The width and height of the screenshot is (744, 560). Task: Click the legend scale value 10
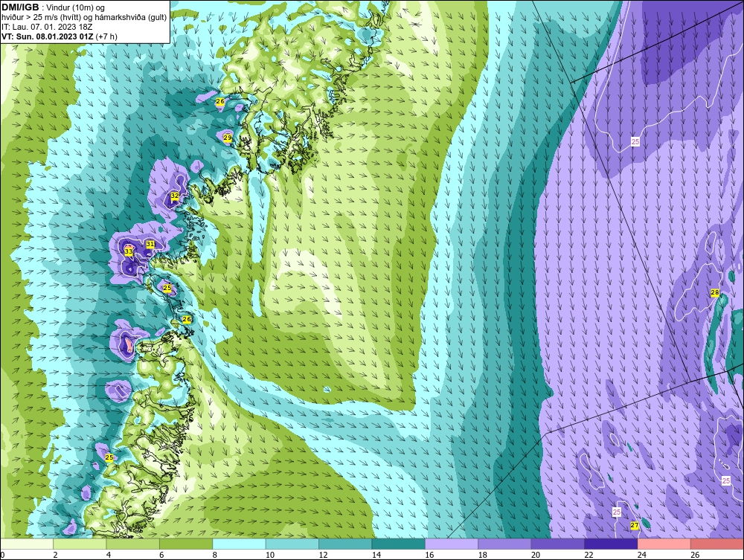270,555
